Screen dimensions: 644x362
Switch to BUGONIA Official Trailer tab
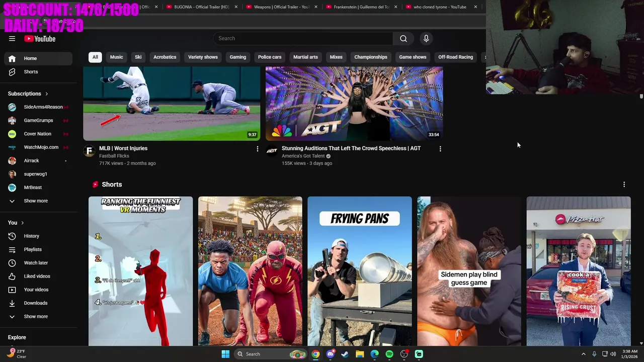pyautogui.click(x=201, y=7)
